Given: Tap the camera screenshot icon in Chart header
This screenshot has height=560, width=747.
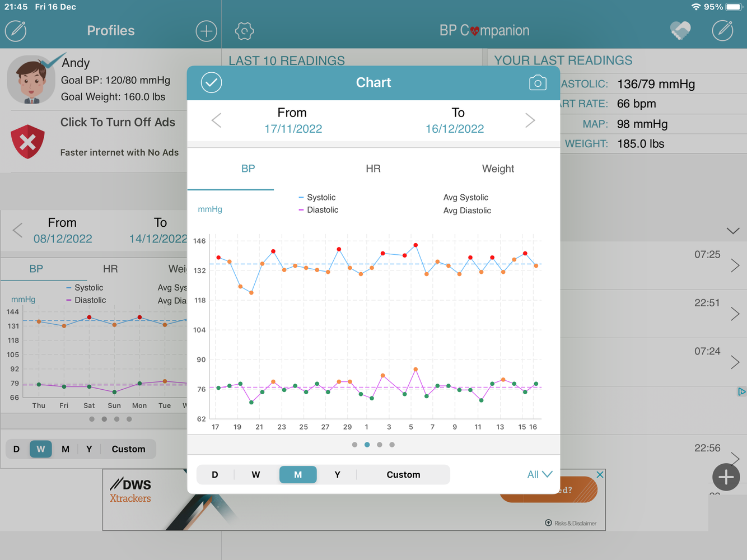Looking at the screenshot, I should pos(537,83).
